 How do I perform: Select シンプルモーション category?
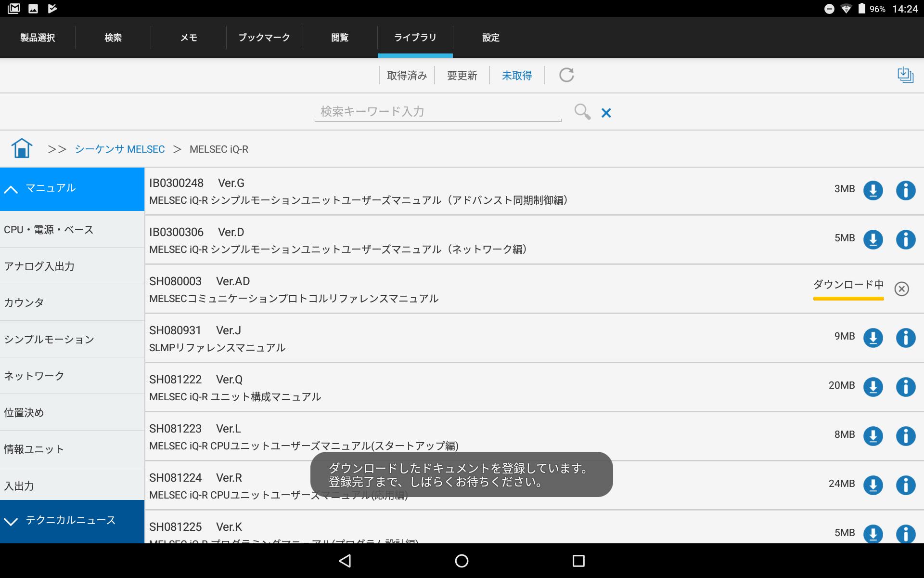coord(72,340)
